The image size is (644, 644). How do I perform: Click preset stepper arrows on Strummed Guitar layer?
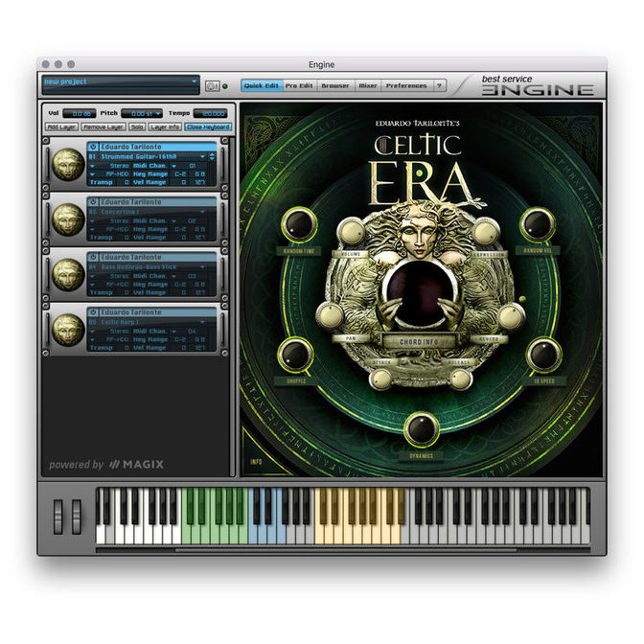212,157
